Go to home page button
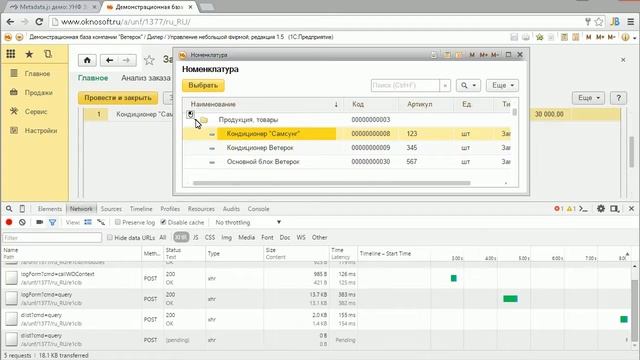The image size is (640, 360). (x=87, y=60)
